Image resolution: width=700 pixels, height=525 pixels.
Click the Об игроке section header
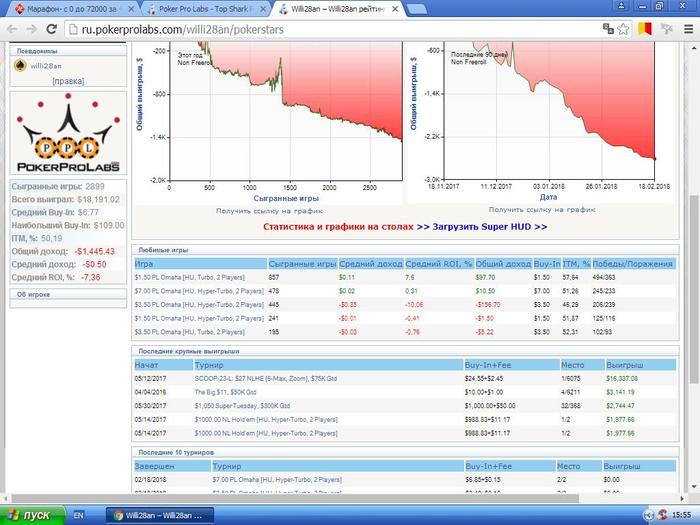click(x=68, y=295)
